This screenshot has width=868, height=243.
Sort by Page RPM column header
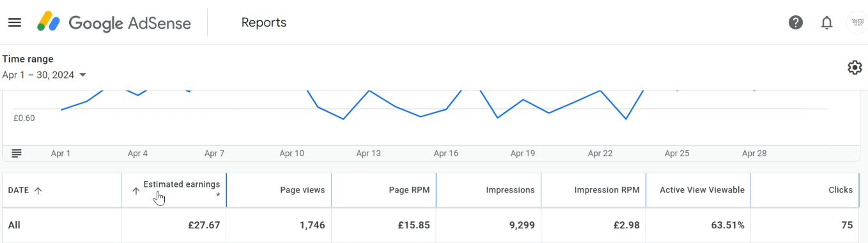tap(409, 190)
